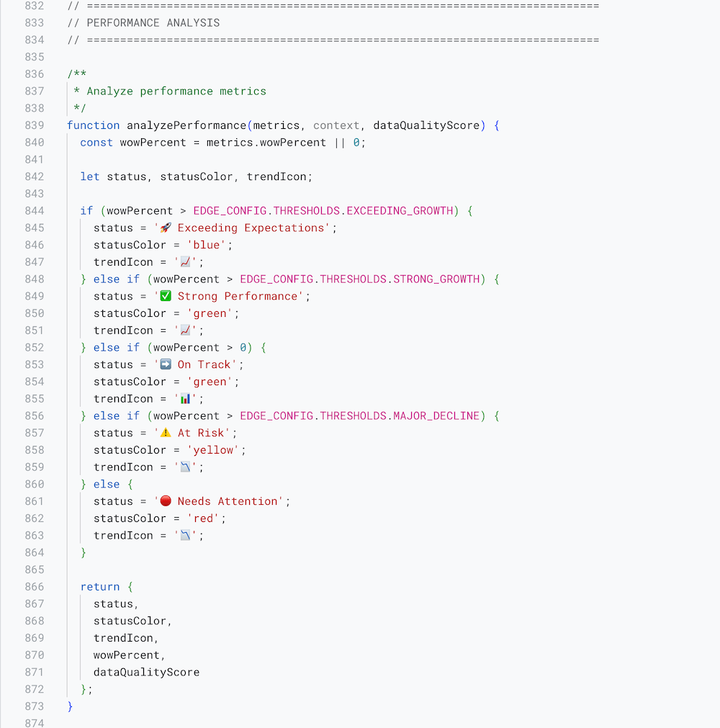This screenshot has height=728, width=720.
Task: Click the bar chart emoji on line 855
Action: [185, 398]
